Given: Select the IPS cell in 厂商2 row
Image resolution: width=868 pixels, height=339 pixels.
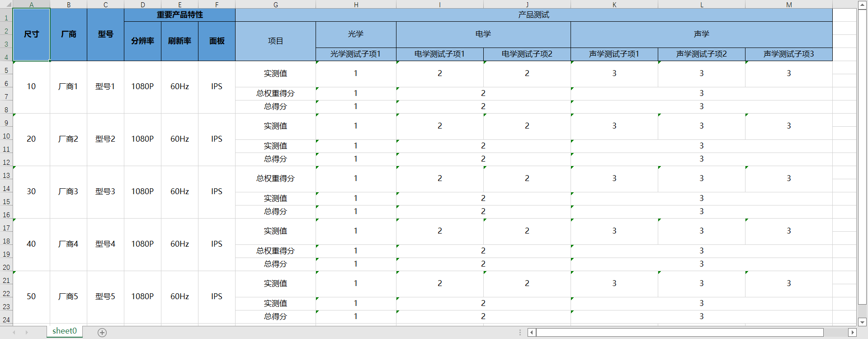Looking at the screenshot, I should pyautogui.click(x=217, y=139).
